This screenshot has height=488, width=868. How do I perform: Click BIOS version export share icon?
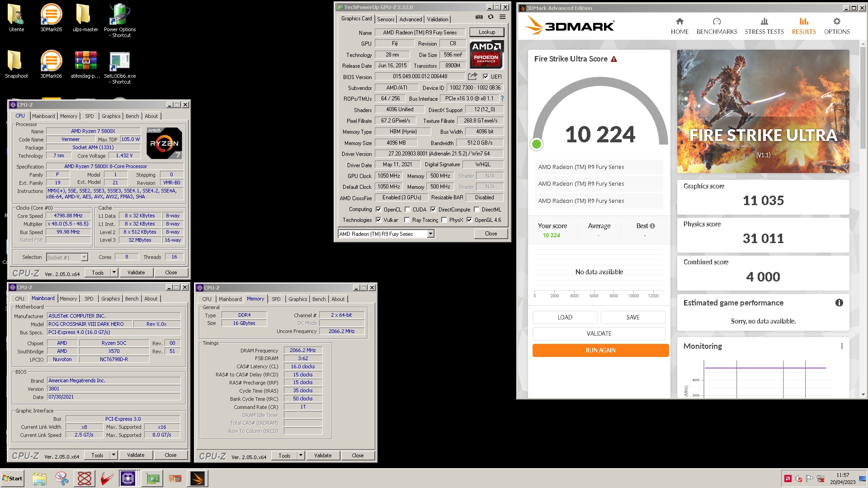pos(472,76)
